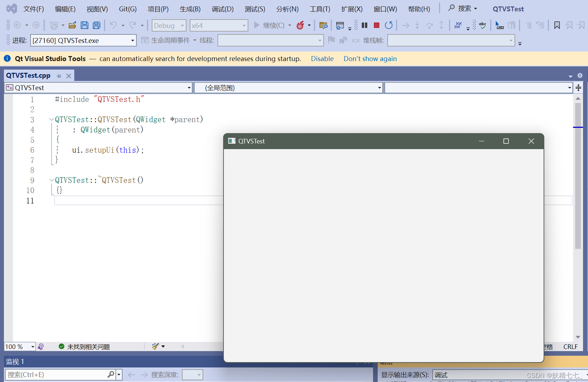Open the Edit (编辑) menu
This screenshot has height=382, width=588.
(65, 9)
